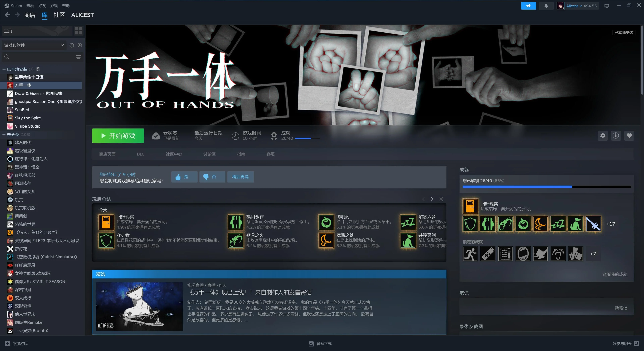
Task: Click locked bandage achievement icon
Action: (x=488, y=254)
